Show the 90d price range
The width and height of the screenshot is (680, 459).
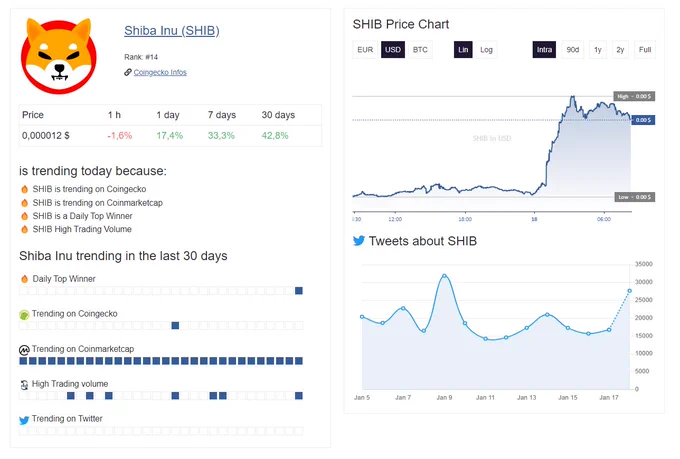pyautogui.click(x=572, y=49)
